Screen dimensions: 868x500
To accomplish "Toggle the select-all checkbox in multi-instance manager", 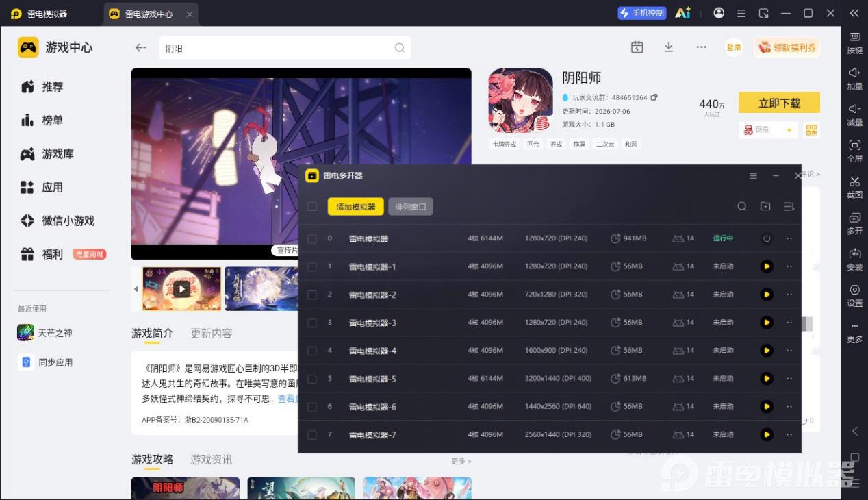I will [x=312, y=206].
